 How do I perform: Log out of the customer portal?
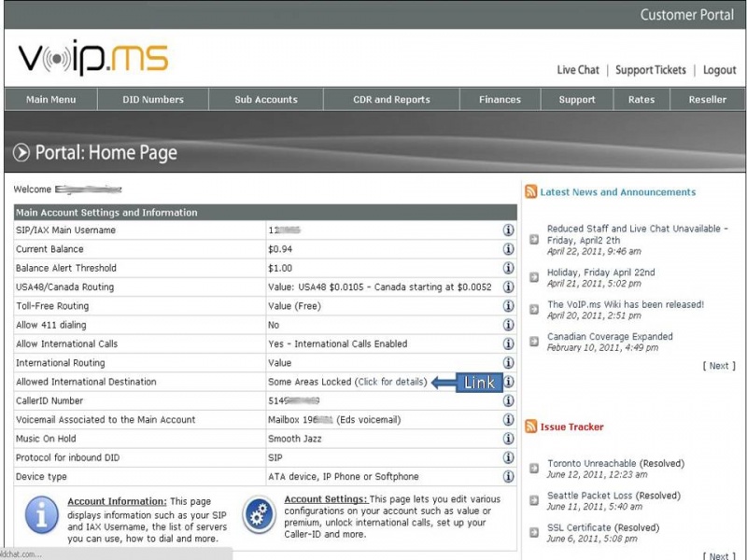click(x=719, y=70)
